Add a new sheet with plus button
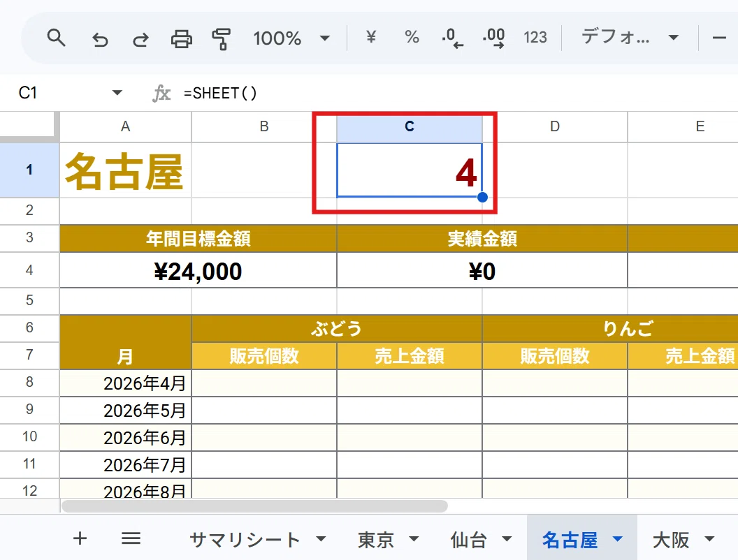This screenshot has height=560, width=738. click(x=80, y=538)
